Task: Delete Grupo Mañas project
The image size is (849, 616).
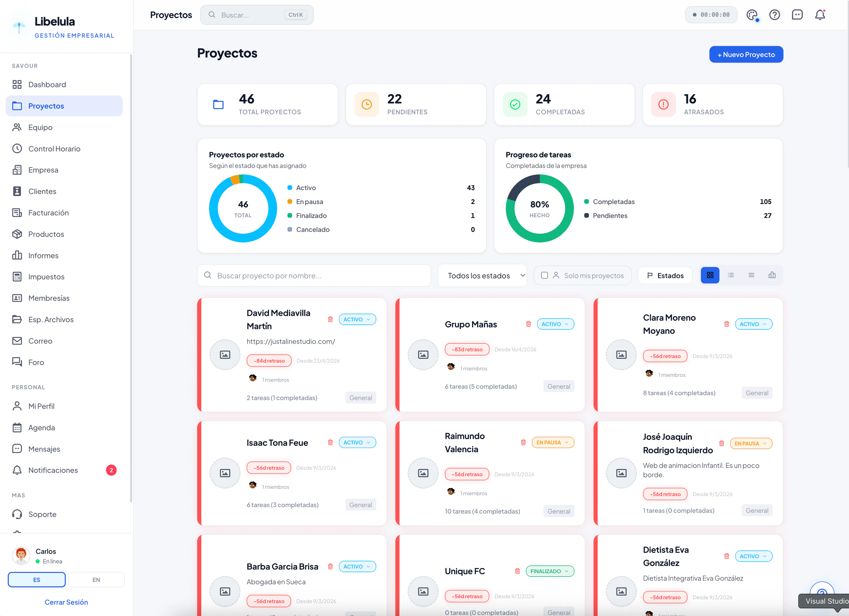Action: pyautogui.click(x=528, y=324)
